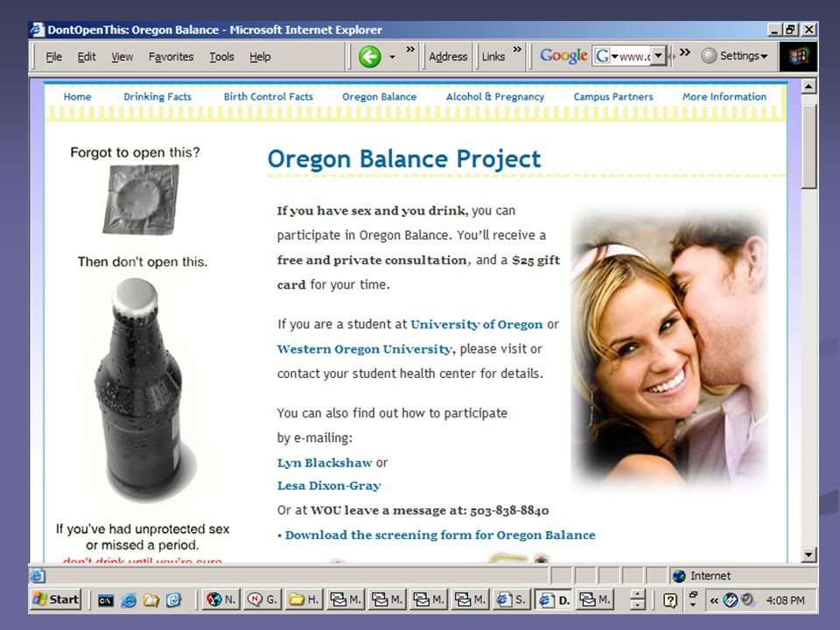Click the page scrollbar up arrow
Image resolution: width=840 pixels, height=630 pixels.
(x=808, y=86)
